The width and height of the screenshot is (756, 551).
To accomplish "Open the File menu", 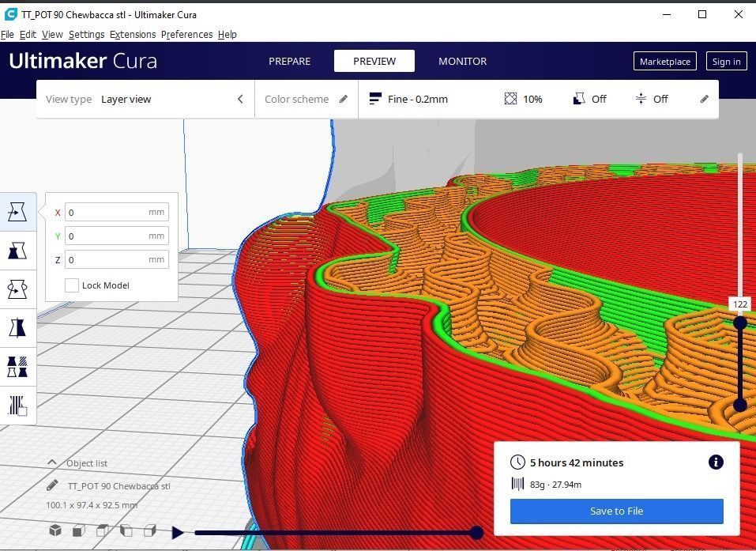I will click(7, 34).
